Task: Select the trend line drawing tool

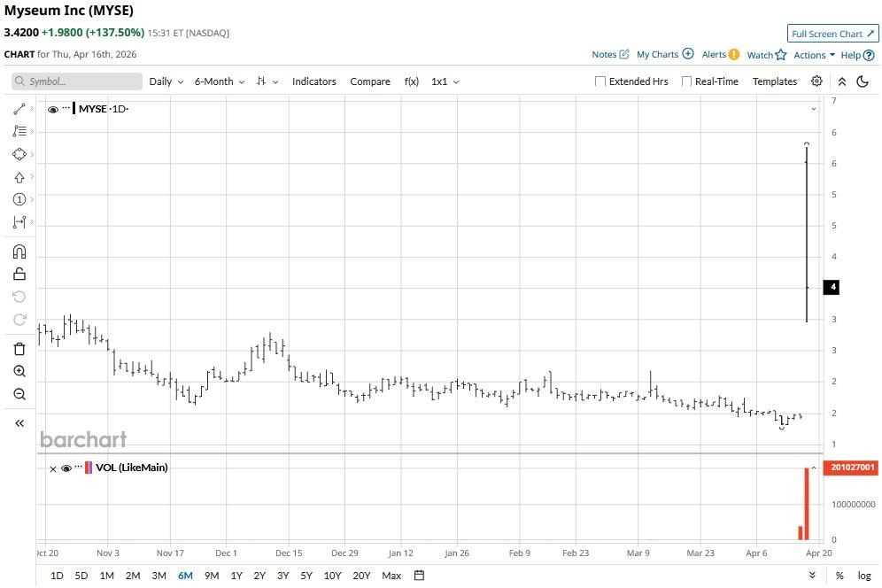Action: 19,109
